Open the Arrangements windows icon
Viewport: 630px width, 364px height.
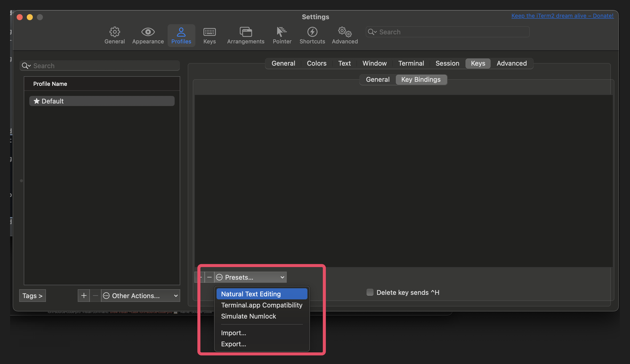coord(246,32)
